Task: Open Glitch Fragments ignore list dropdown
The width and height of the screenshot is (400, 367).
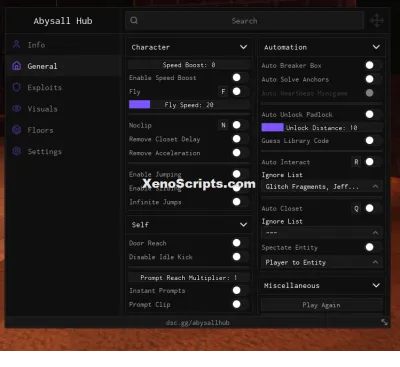Action: click(x=322, y=187)
